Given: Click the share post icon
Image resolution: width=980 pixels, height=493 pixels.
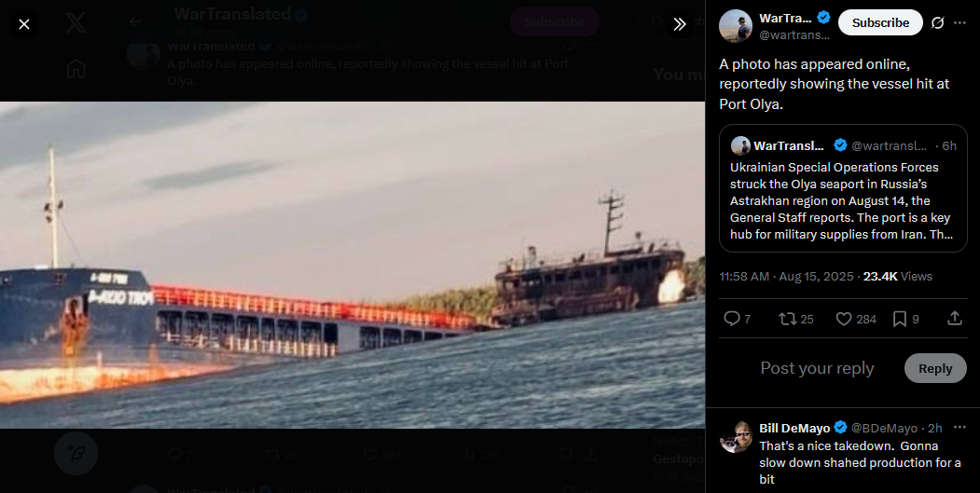Looking at the screenshot, I should click(x=955, y=319).
